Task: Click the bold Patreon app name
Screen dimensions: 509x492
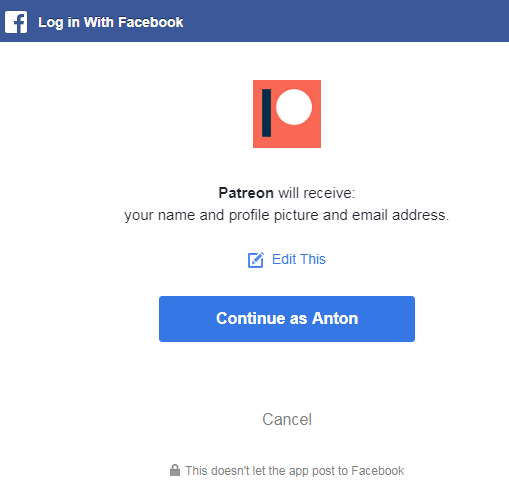Action: (246, 193)
